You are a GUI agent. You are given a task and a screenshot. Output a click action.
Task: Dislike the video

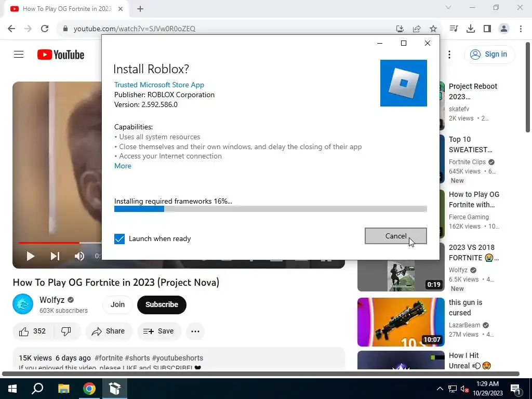click(66, 331)
